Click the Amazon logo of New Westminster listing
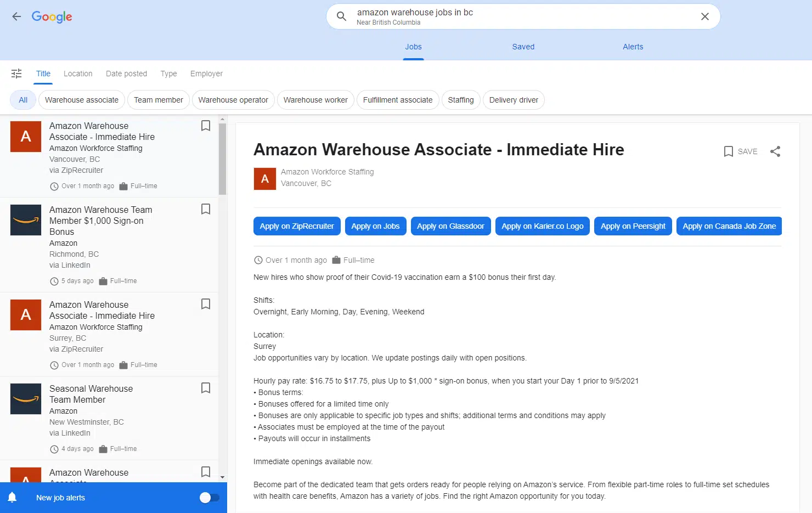 coord(26,399)
